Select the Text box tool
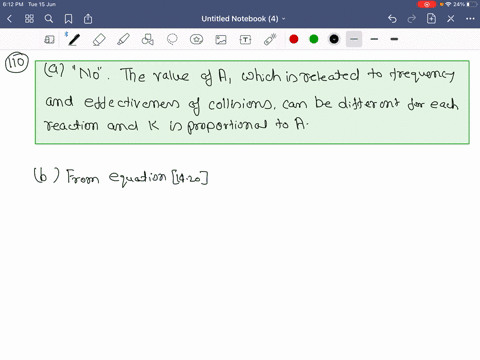Screen dimensions: 480x360 tap(245, 40)
